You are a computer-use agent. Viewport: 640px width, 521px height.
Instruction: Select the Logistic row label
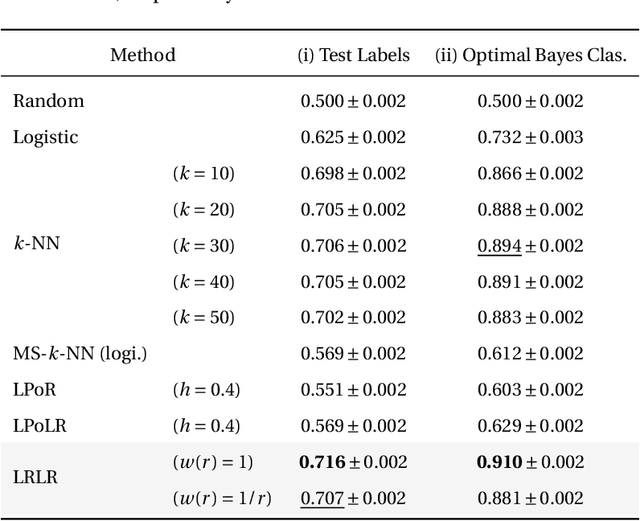[45, 137]
